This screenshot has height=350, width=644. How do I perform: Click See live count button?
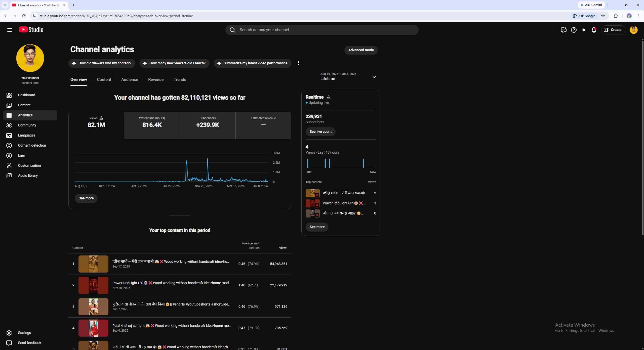click(320, 132)
